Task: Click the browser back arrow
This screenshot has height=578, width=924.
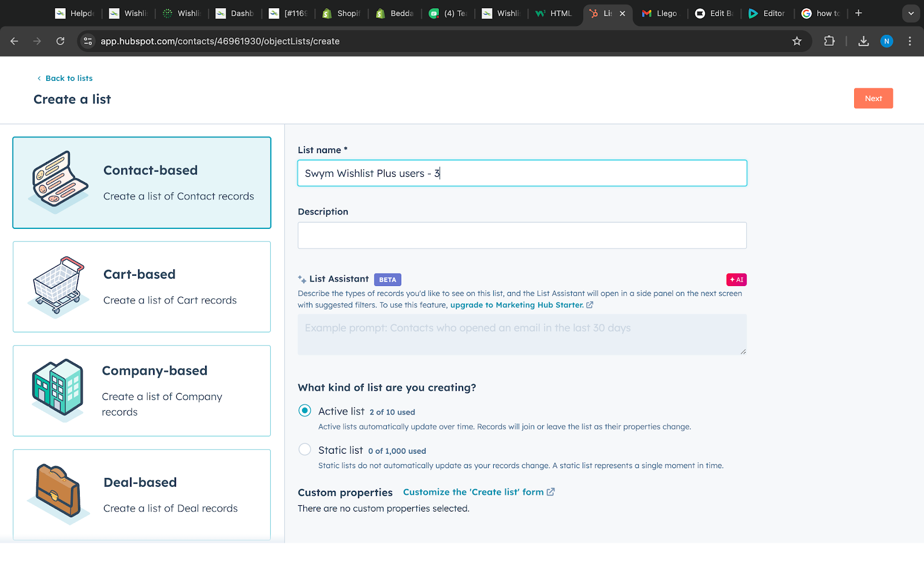Action: 14,41
